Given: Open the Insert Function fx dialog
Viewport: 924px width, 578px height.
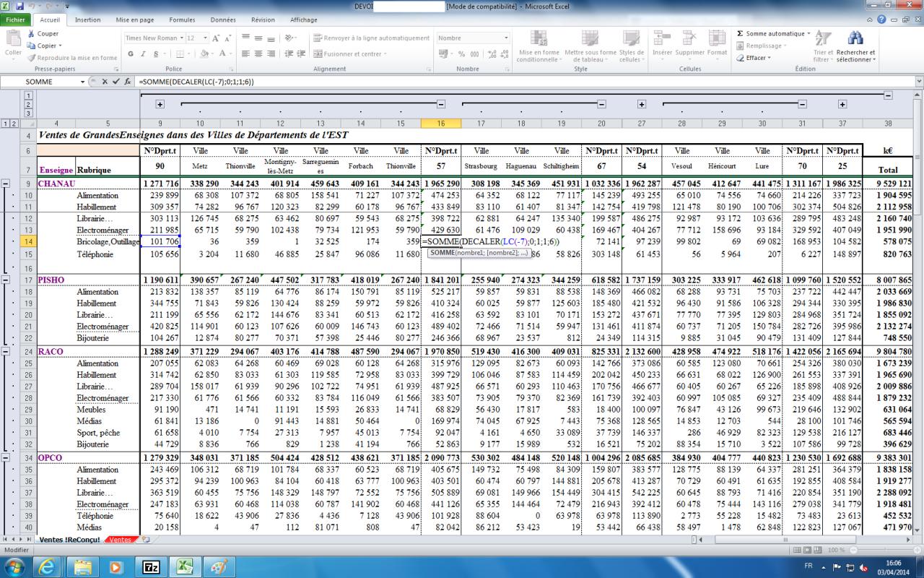Looking at the screenshot, I should click(x=127, y=82).
